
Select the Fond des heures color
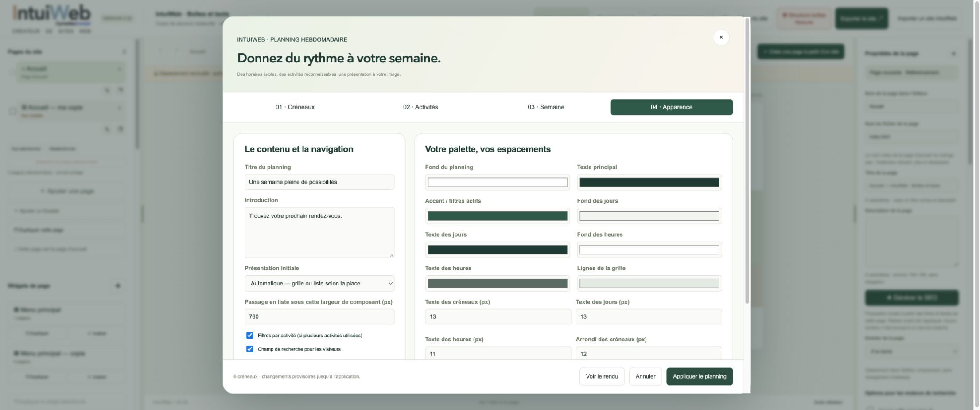click(649, 250)
